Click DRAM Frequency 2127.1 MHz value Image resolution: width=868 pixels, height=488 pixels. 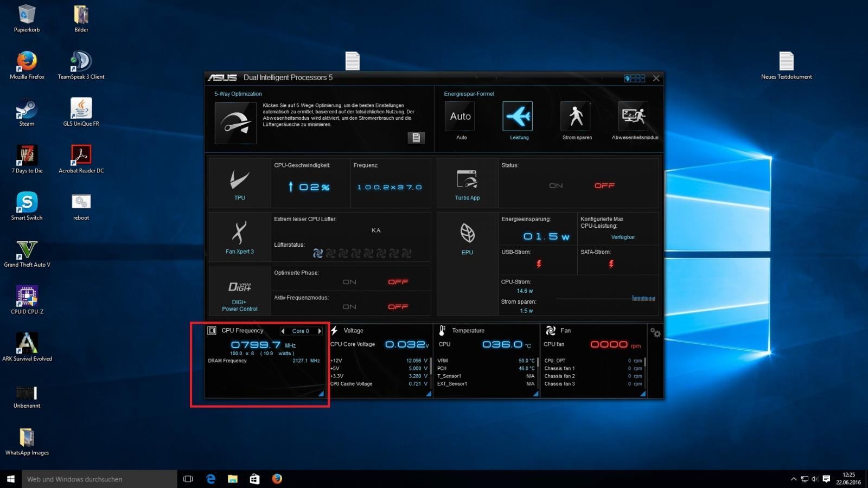point(306,361)
